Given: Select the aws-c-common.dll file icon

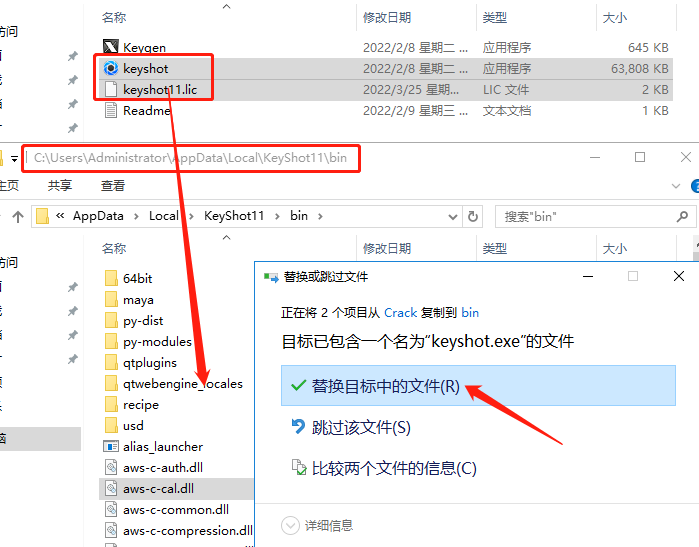Looking at the screenshot, I should coord(111,509).
